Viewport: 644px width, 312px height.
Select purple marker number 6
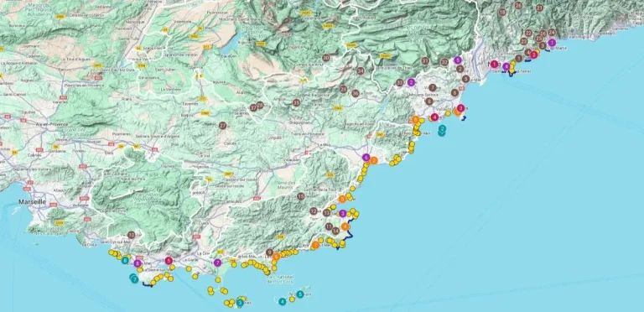366,157
